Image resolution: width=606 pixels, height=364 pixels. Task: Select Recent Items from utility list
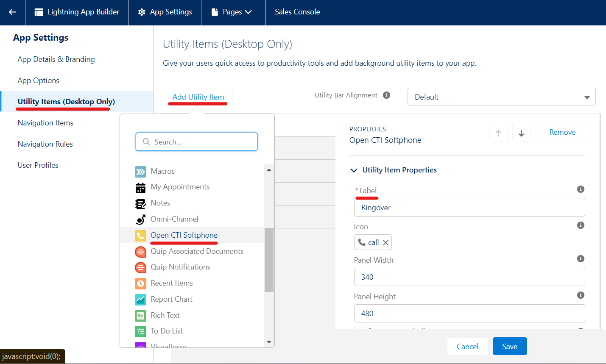(x=172, y=283)
